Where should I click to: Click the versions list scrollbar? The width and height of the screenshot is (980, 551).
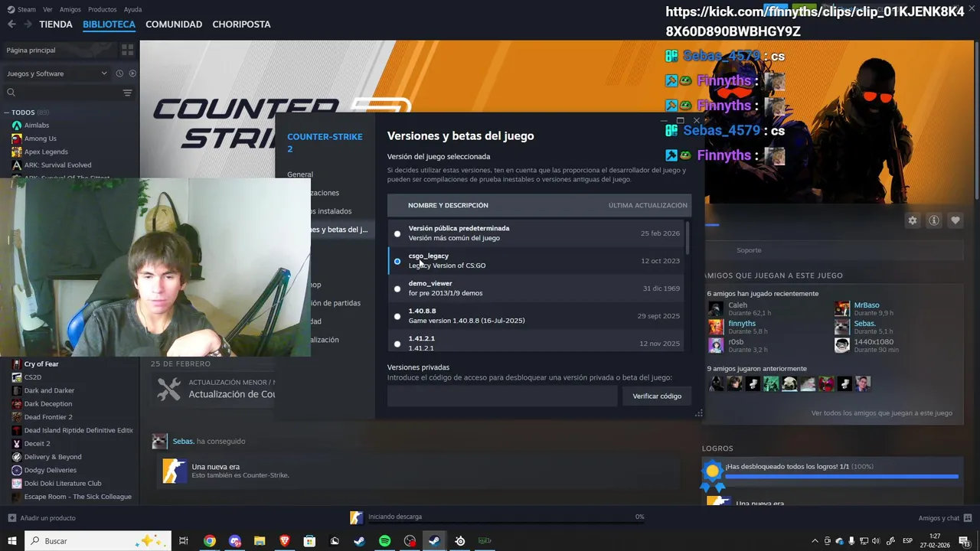point(687,238)
